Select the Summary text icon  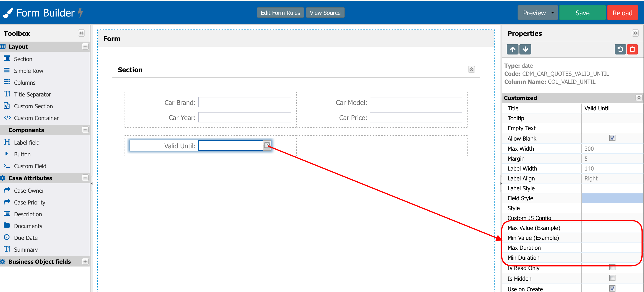[x=7, y=249]
